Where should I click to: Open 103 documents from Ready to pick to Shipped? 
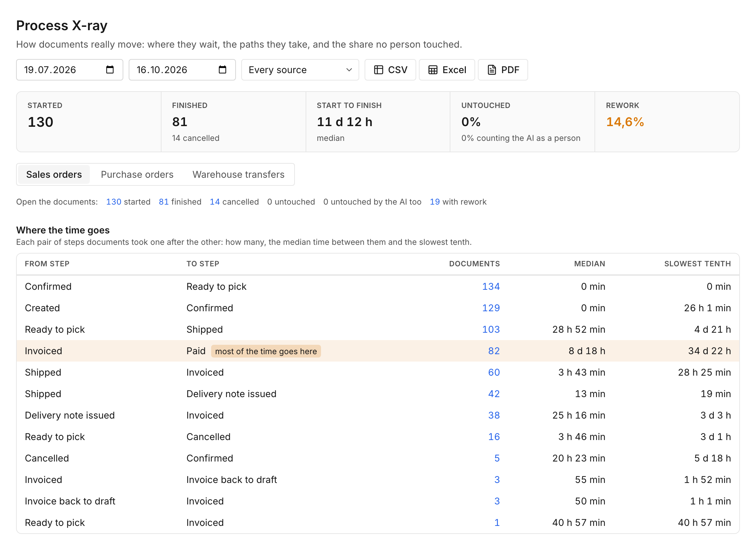pyautogui.click(x=491, y=329)
